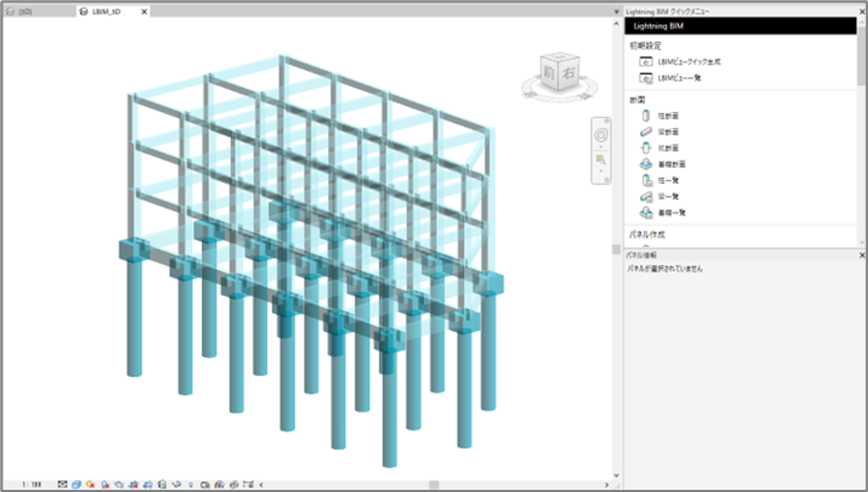
Task: Click the Lightning BIM black header
Action: (741, 26)
